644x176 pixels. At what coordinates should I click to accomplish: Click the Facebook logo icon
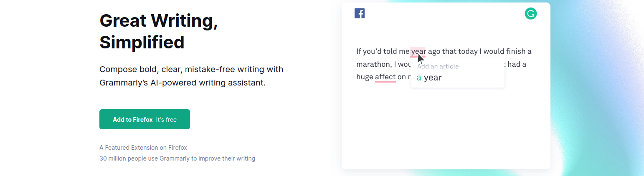coord(359,13)
